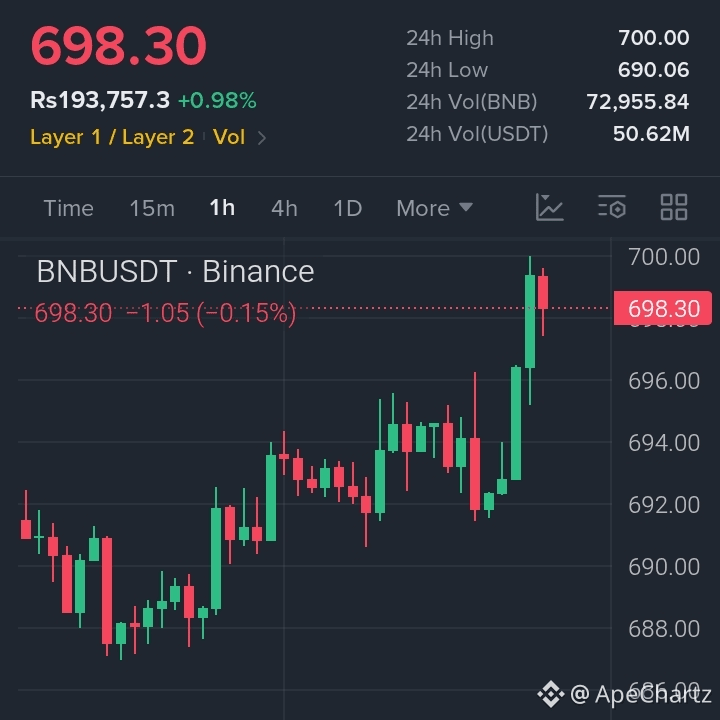Click the 688.00 price axis label

[664, 629]
